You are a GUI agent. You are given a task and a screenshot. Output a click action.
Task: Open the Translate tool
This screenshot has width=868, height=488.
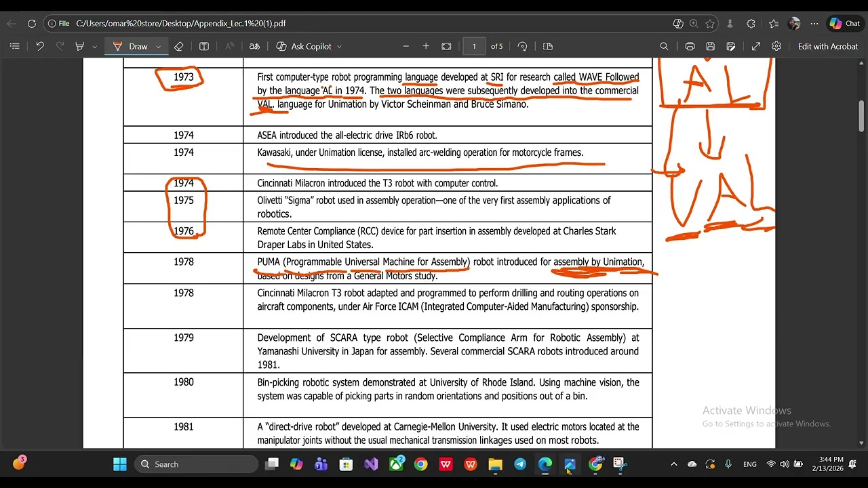[x=254, y=46]
